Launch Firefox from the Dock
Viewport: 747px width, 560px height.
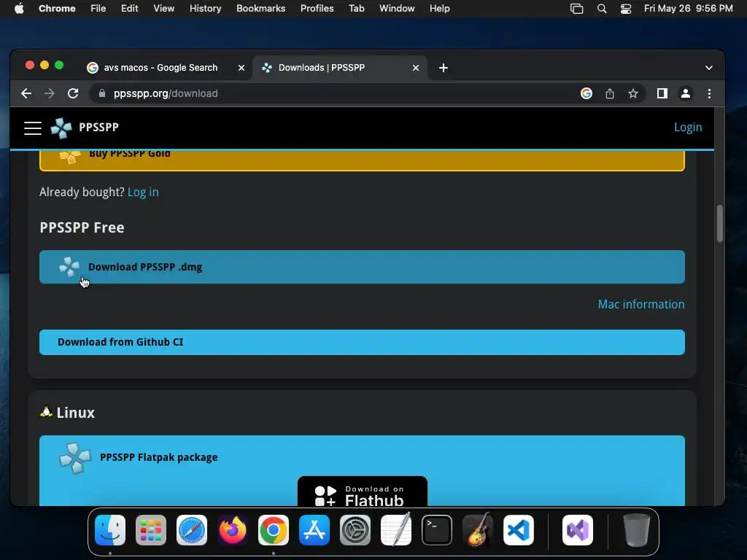pos(233,530)
